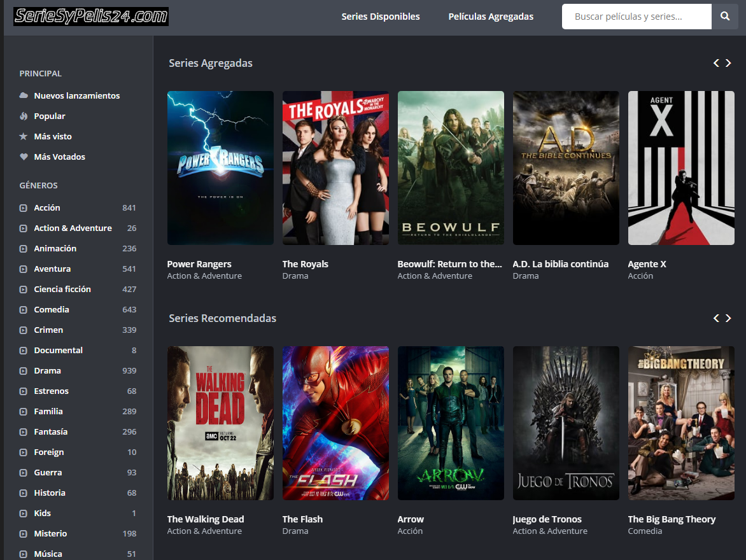Click the arrow icon next to Aventura
The image size is (746, 560).
[24, 269]
